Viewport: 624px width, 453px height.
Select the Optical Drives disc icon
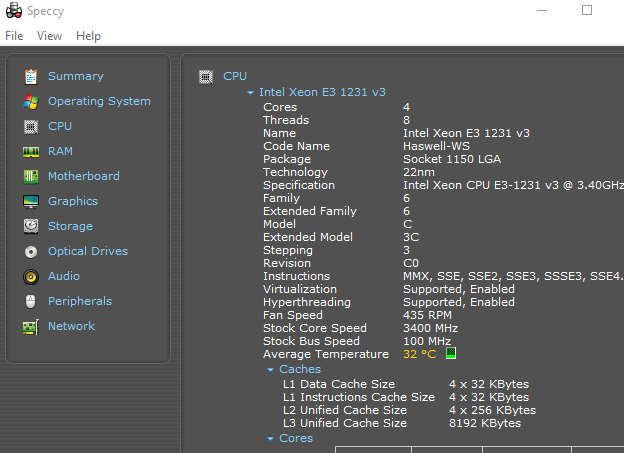coord(31,251)
